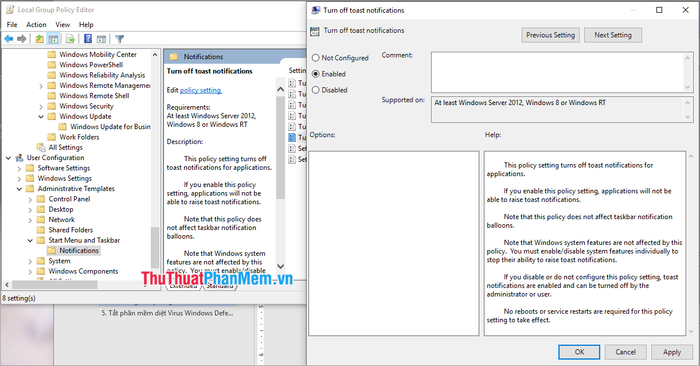
Task: Collapse the Start Menu and Taskbar node
Action: pos(30,240)
